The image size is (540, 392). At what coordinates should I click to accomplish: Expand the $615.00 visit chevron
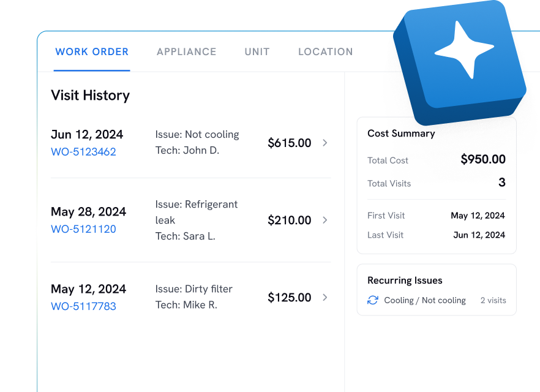point(324,143)
